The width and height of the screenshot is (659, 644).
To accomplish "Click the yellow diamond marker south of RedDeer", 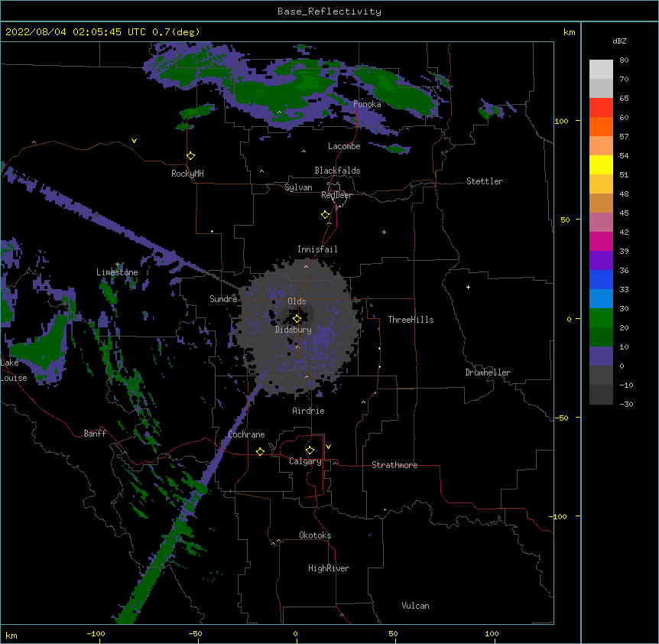I will tap(326, 215).
